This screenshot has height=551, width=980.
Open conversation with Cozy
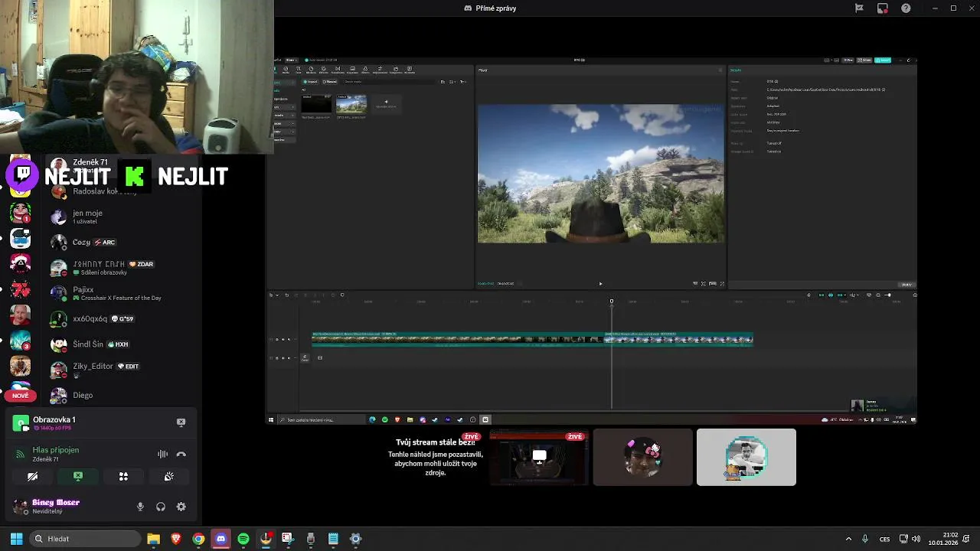click(x=122, y=242)
